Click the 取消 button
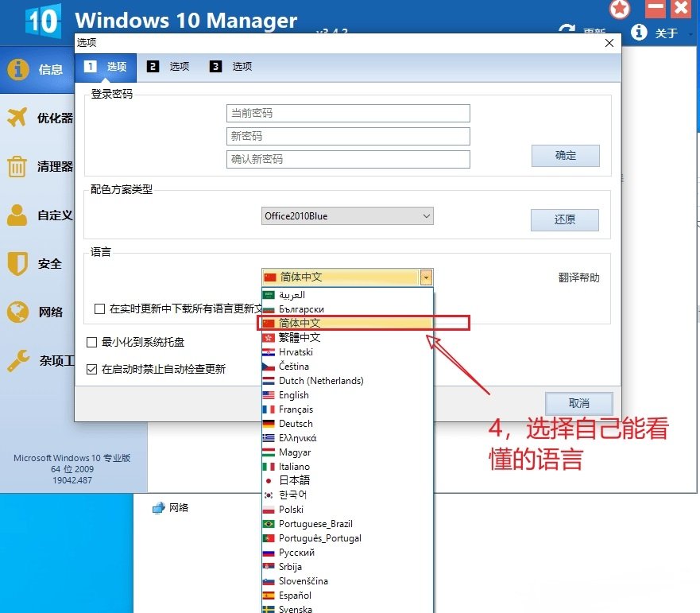 tap(579, 403)
